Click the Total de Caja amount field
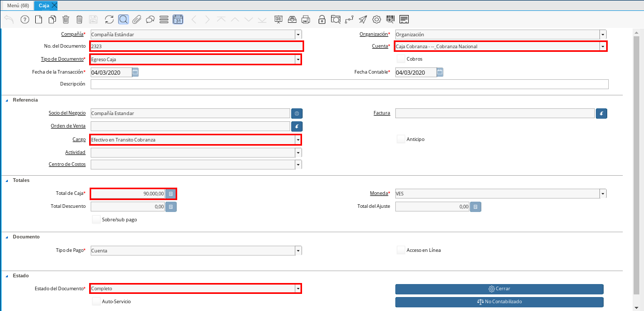644x311 pixels. click(x=128, y=193)
